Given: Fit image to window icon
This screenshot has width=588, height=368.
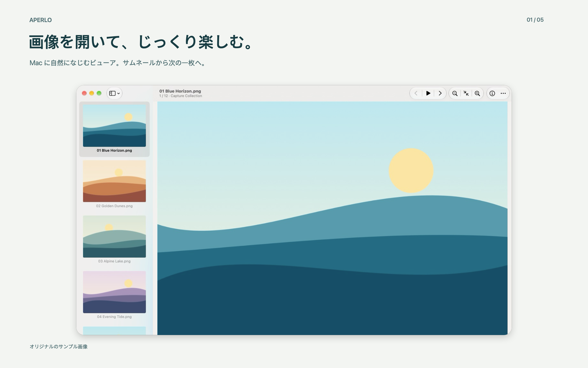Looking at the screenshot, I should pos(466,93).
